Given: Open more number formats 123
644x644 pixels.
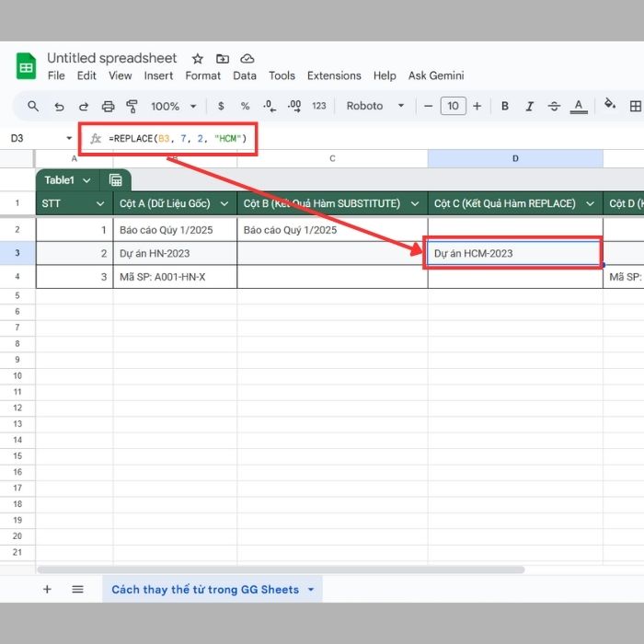Looking at the screenshot, I should coord(318,106).
